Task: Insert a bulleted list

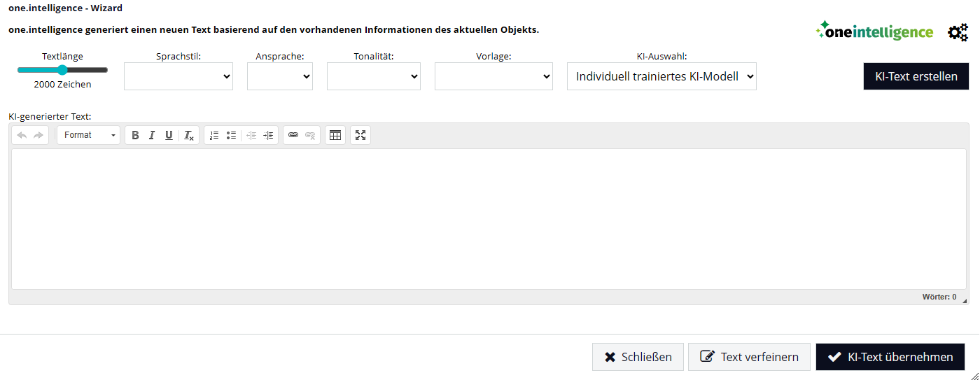Action: [231, 135]
